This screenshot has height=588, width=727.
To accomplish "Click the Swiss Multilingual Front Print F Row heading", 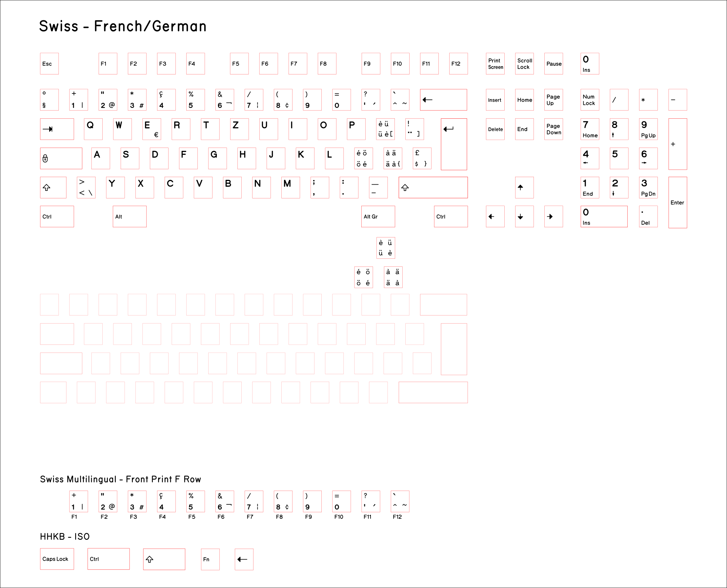I will (121, 479).
